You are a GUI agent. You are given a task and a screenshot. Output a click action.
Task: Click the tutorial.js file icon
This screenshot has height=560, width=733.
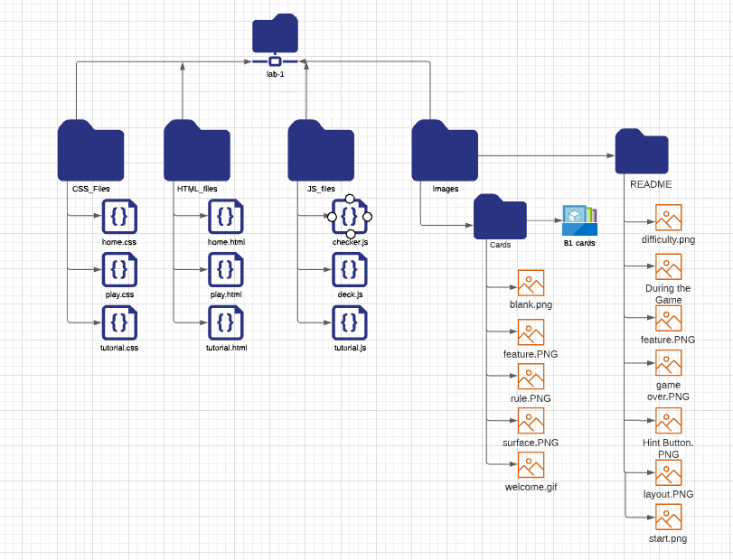click(x=350, y=322)
